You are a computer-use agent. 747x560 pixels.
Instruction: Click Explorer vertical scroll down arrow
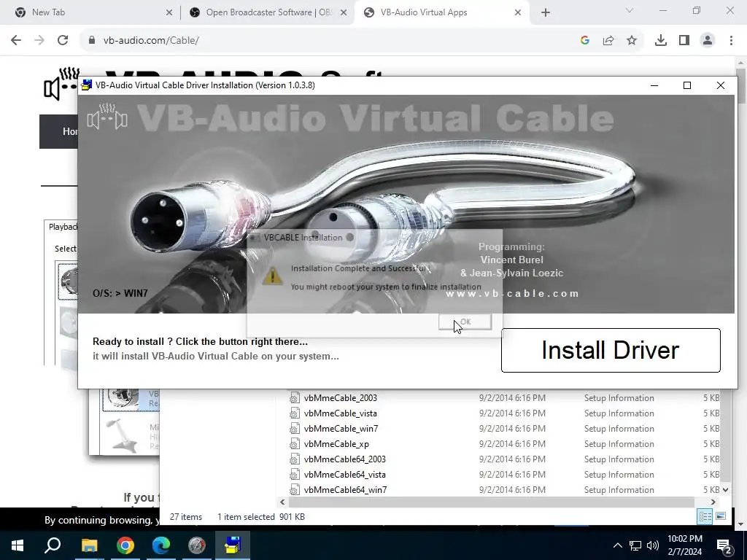click(726, 489)
